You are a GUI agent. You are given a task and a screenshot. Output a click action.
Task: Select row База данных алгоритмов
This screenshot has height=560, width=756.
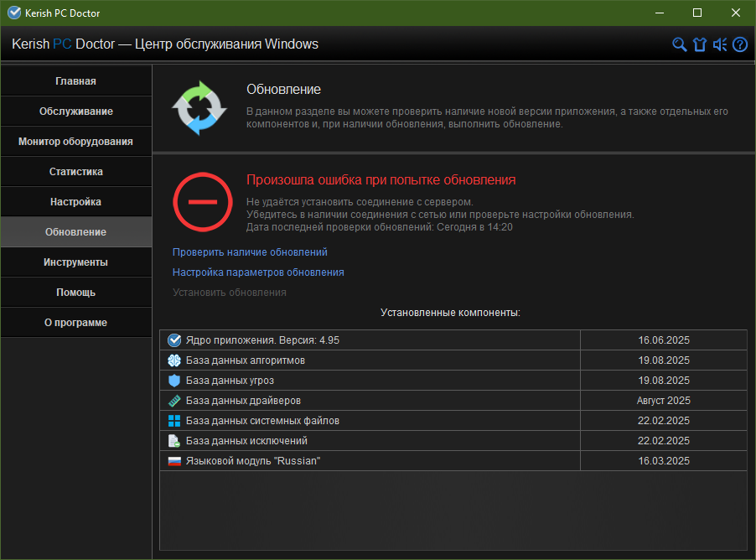click(x=453, y=360)
